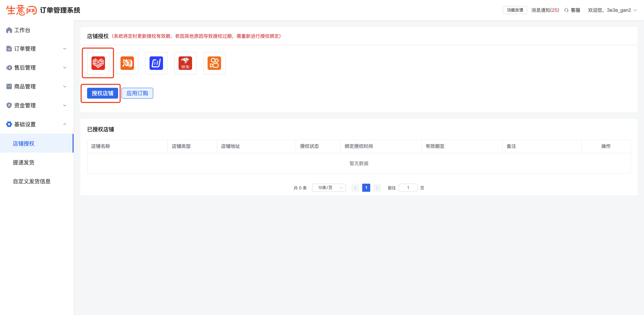Click the 操作 column header
The height and width of the screenshot is (315, 644).
point(606,146)
